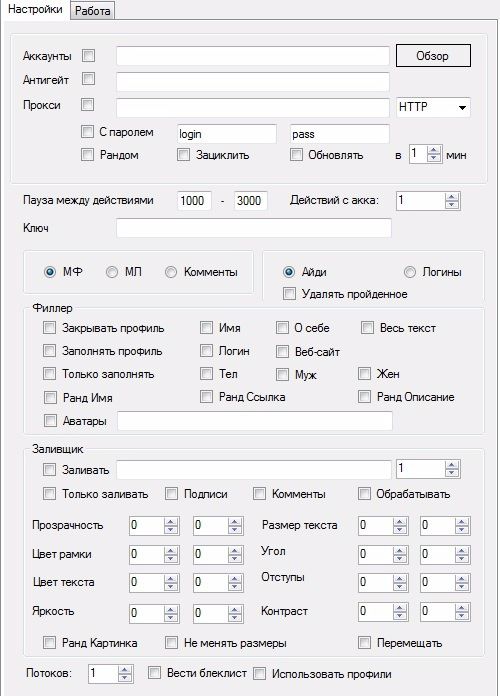Enable the Зациклить option
500x696 pixels.
point(183,154)
